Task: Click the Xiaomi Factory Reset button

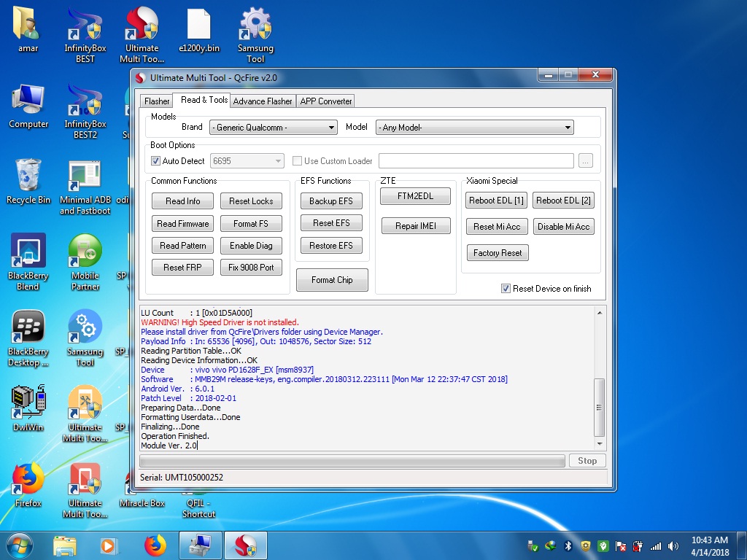Action: point(498,253)
